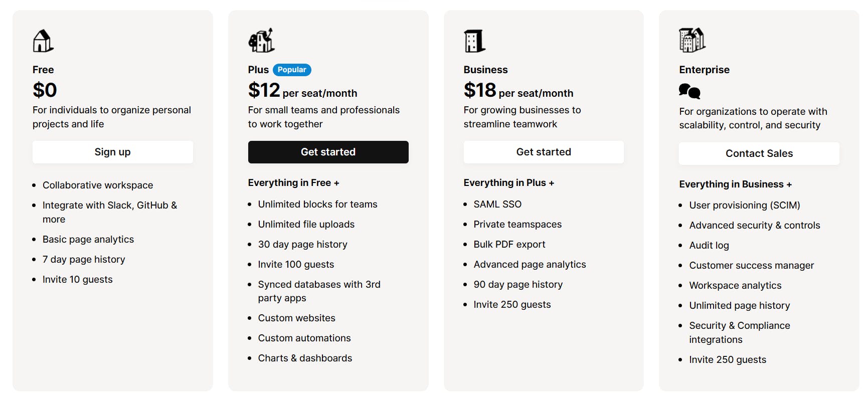Click the Enterprise plan buildings icon
Viewport: 868px width, 395px height.
pyautogui.click(x=692, y=40)
